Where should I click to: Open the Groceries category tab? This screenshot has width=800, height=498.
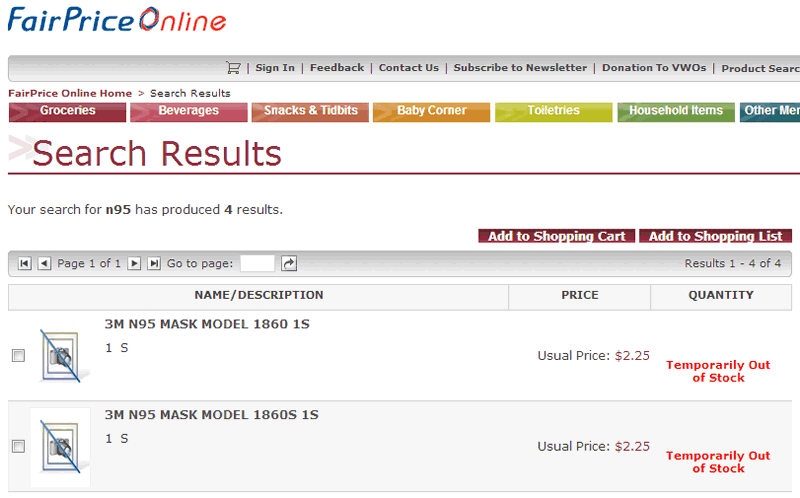pyautogui.click(x=67, y=112)
